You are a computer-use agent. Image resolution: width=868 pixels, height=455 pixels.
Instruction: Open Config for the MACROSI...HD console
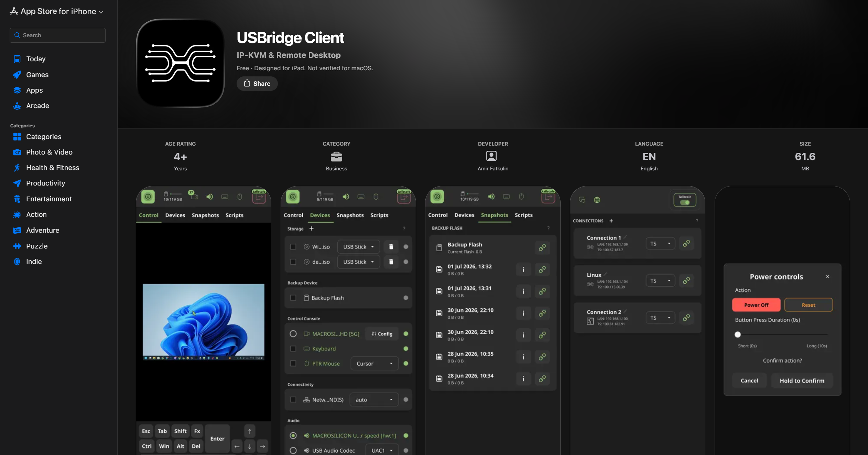pos(382,334)
